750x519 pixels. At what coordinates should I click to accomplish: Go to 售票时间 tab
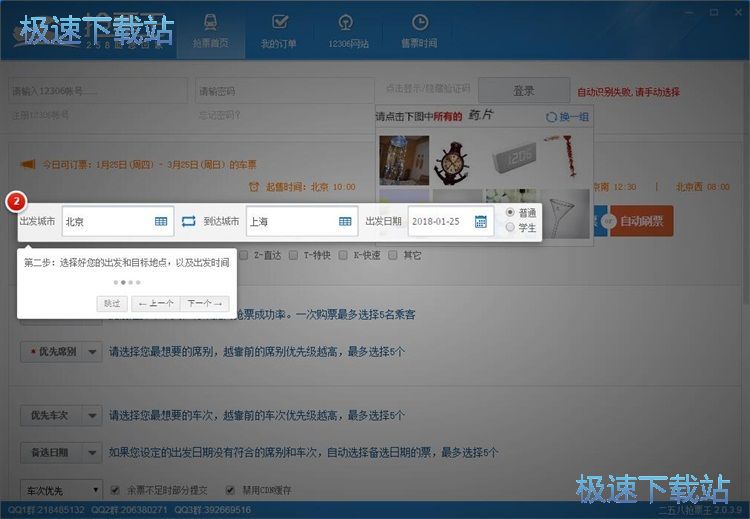(x=419, y=33)
